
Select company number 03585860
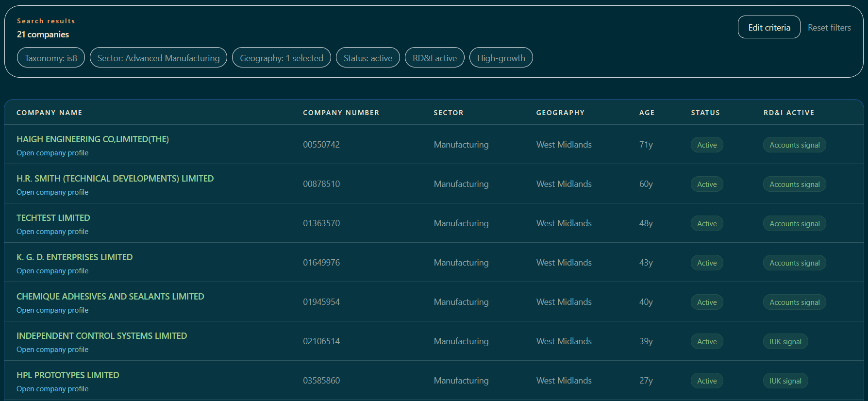tap(321, 381)
